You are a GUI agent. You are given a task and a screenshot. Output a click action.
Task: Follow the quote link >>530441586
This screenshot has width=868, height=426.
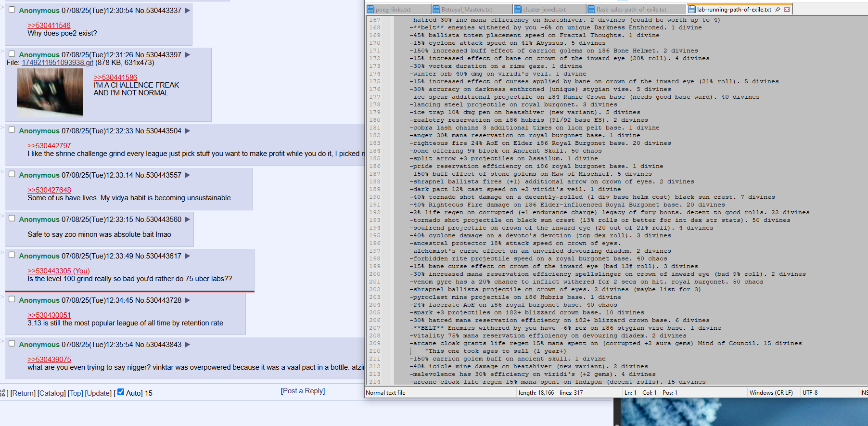pos(115,77)
